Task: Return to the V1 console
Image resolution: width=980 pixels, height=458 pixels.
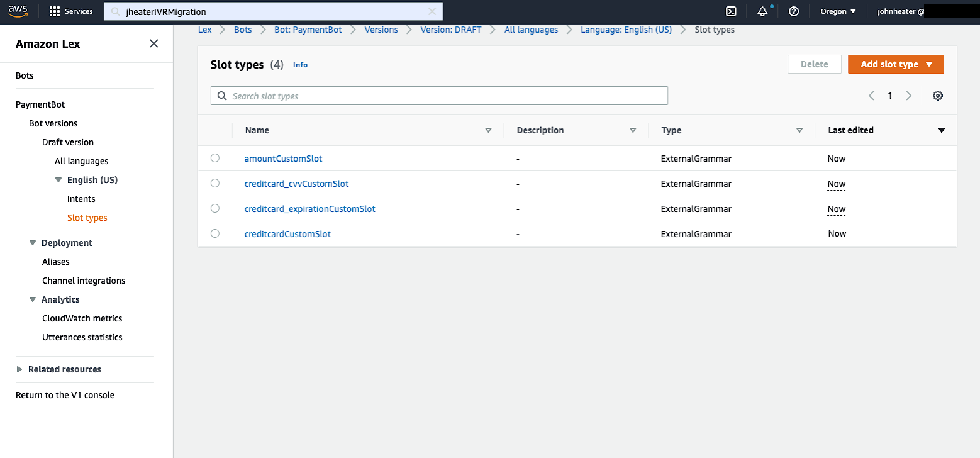Action: click(x=65, y=395)
